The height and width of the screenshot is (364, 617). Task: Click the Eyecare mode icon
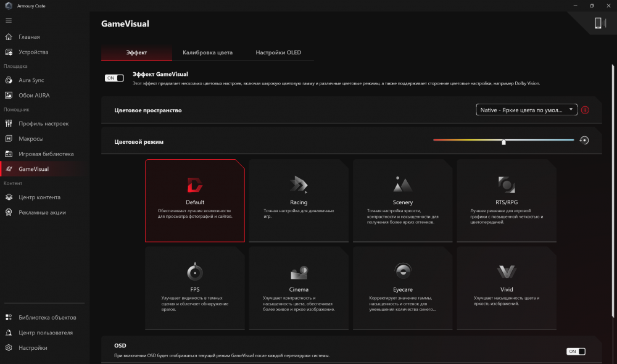pyautogui.click(x=403, y=271)
